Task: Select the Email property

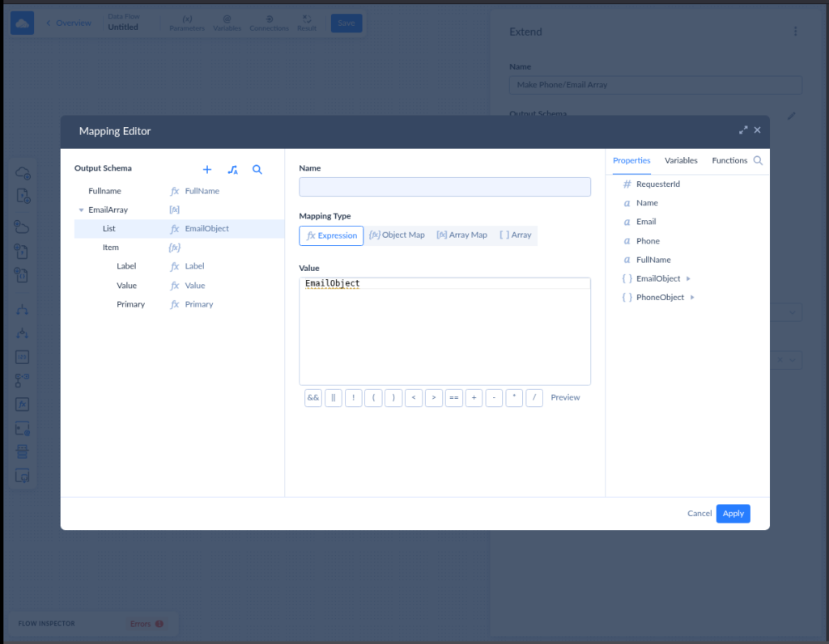Action: pos(645,222)
